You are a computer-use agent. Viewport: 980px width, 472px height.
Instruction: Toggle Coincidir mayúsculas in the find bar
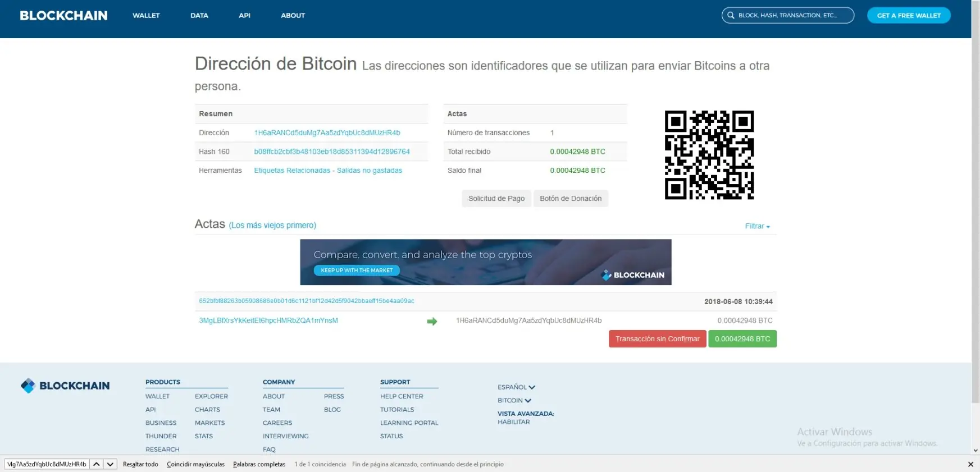195,464
